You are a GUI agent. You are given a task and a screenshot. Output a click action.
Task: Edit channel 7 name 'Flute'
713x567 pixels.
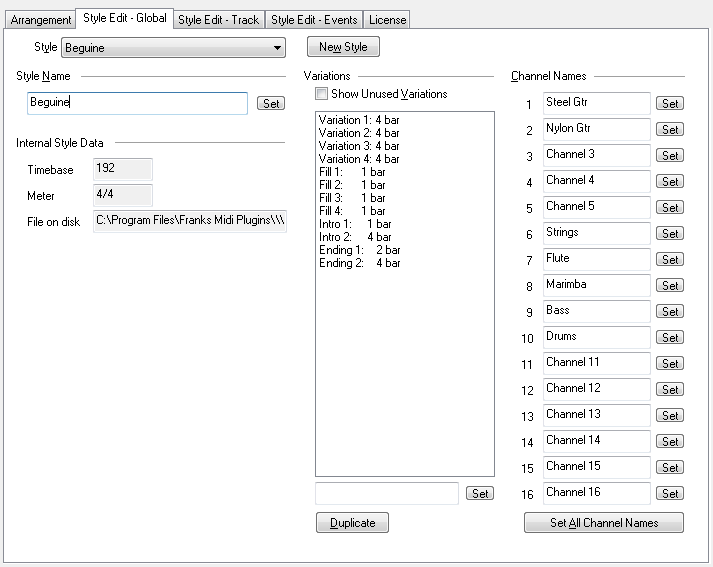597,259
